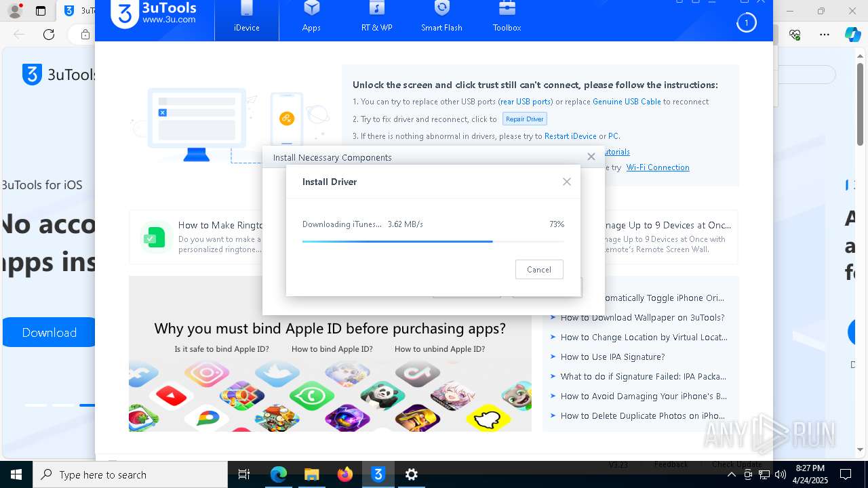This screenshot has width=868, height=488.
Task: Open Edge Settings and more menu
Action: pyautogui.click(x=825, y=35)
